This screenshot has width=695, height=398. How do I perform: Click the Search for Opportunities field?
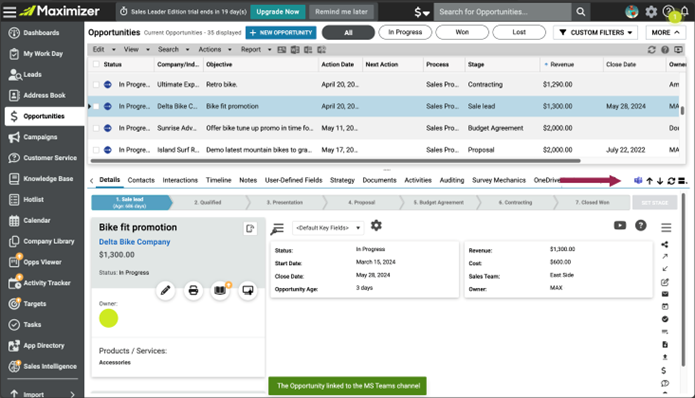pyautogui.click(x=503, y=12)
